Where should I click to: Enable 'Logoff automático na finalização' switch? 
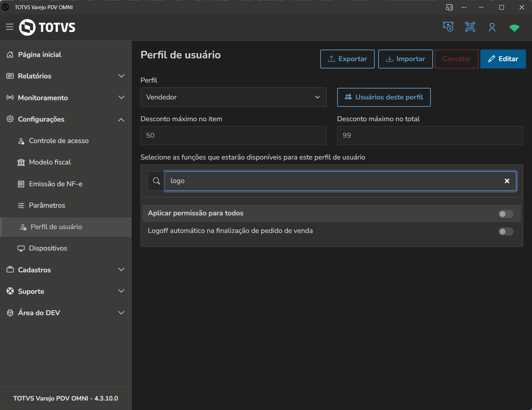click(x=506, y=232)
